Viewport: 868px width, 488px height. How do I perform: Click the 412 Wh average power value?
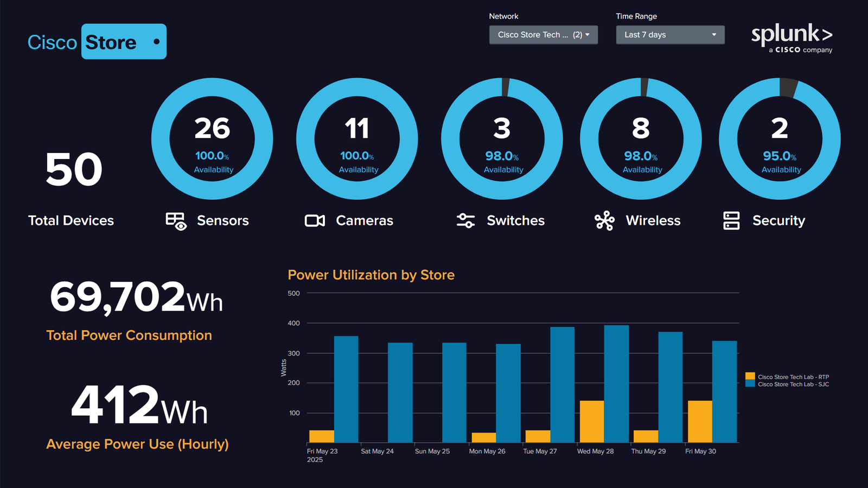(x=139, y=404)
